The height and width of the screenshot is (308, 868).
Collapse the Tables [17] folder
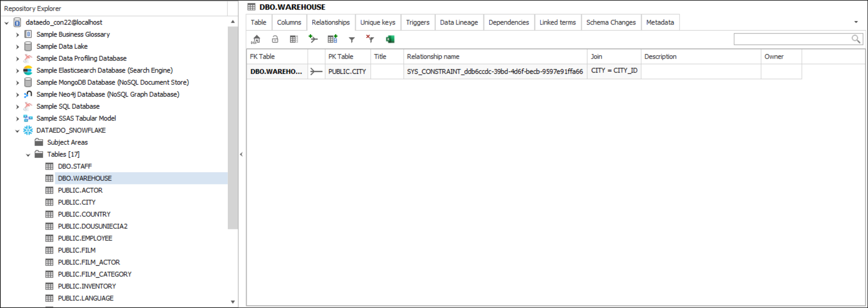(28, 154)
